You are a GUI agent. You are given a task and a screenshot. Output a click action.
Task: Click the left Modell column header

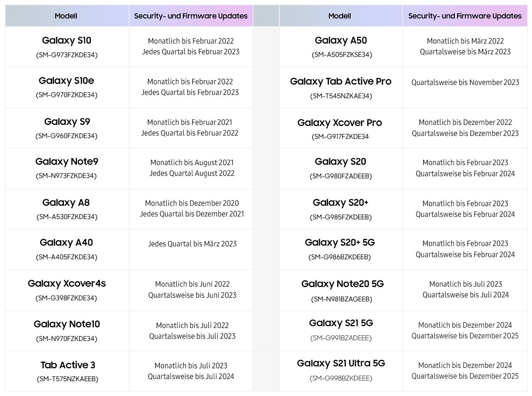67,16
